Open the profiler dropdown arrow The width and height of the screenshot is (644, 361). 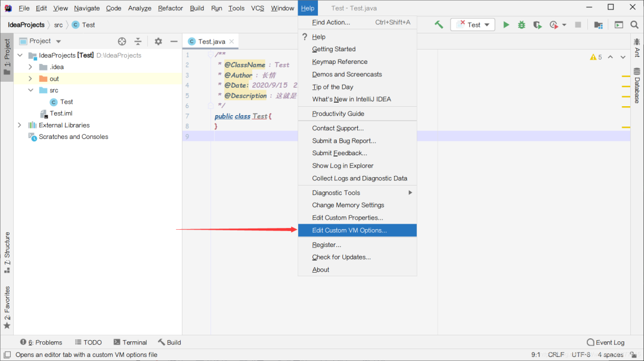tap(564, 24)
